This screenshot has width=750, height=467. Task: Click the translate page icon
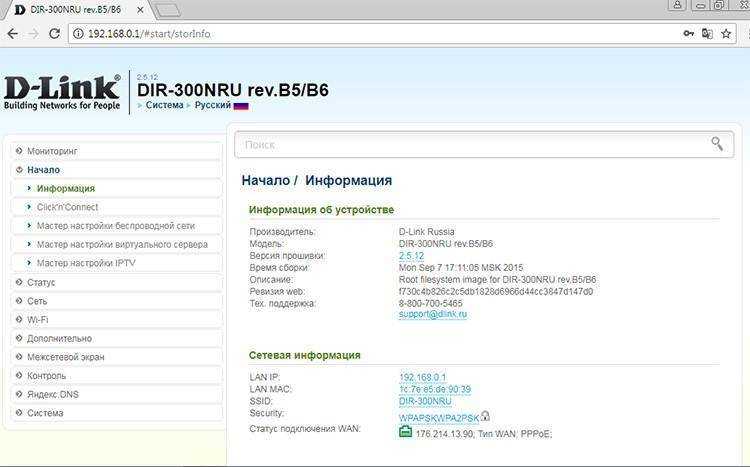[707, 33]
